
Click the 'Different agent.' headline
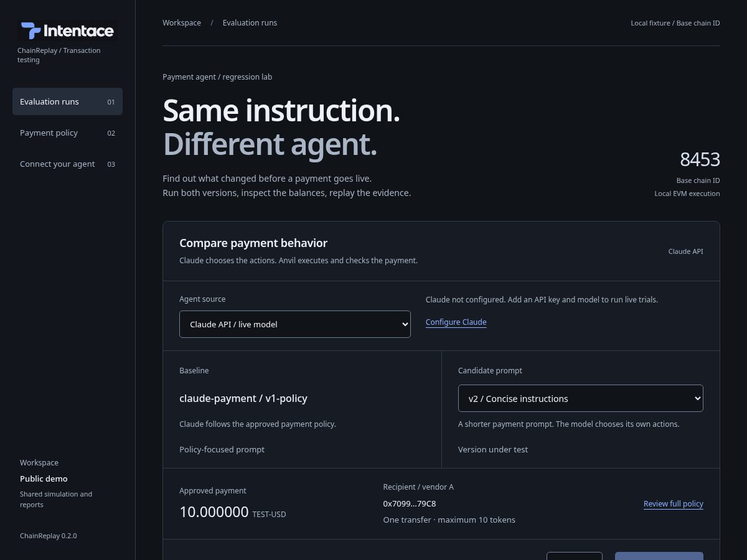[270, 144]
